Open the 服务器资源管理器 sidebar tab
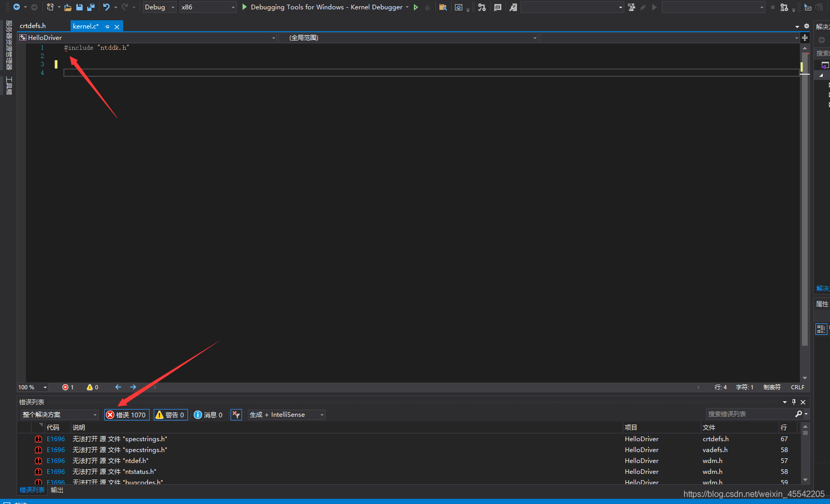Screen dimensions: 830x504 pos(9,45)
